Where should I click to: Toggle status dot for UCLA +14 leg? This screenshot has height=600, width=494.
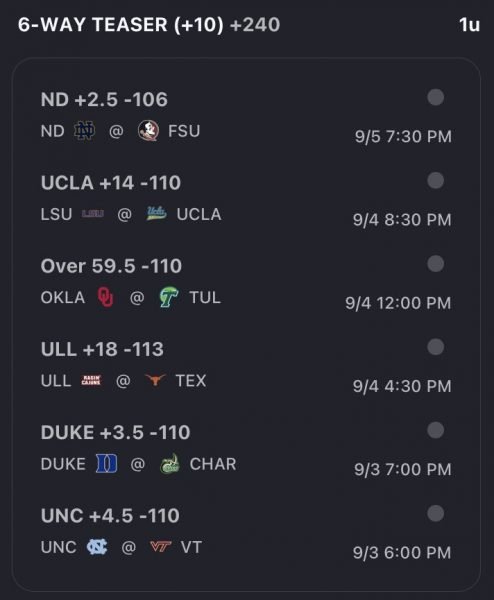tap(435, 180)
